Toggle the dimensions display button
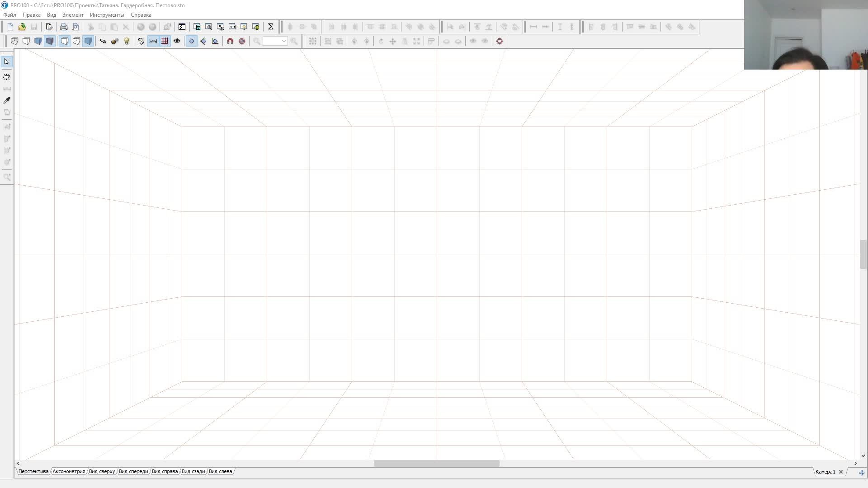 tap(153, 41)
